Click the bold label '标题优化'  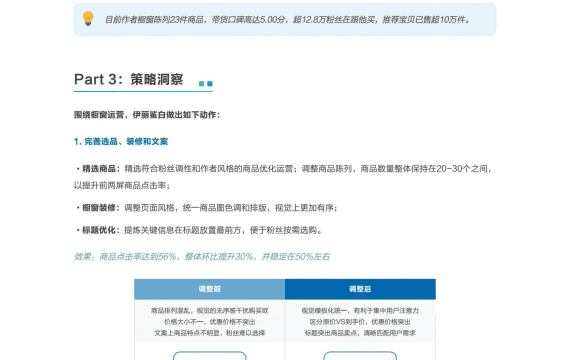[x=99, y=230]
